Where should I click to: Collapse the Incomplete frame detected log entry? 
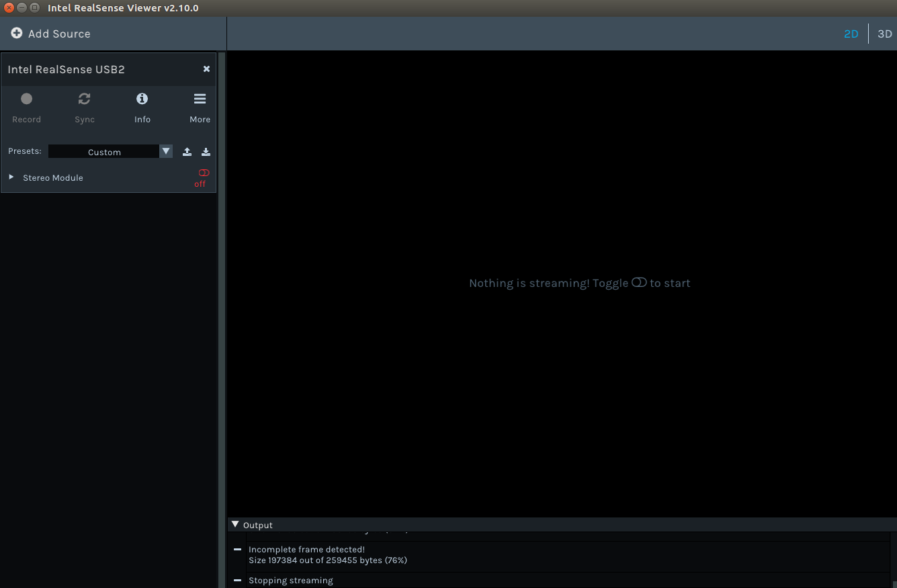coord(237,549)
